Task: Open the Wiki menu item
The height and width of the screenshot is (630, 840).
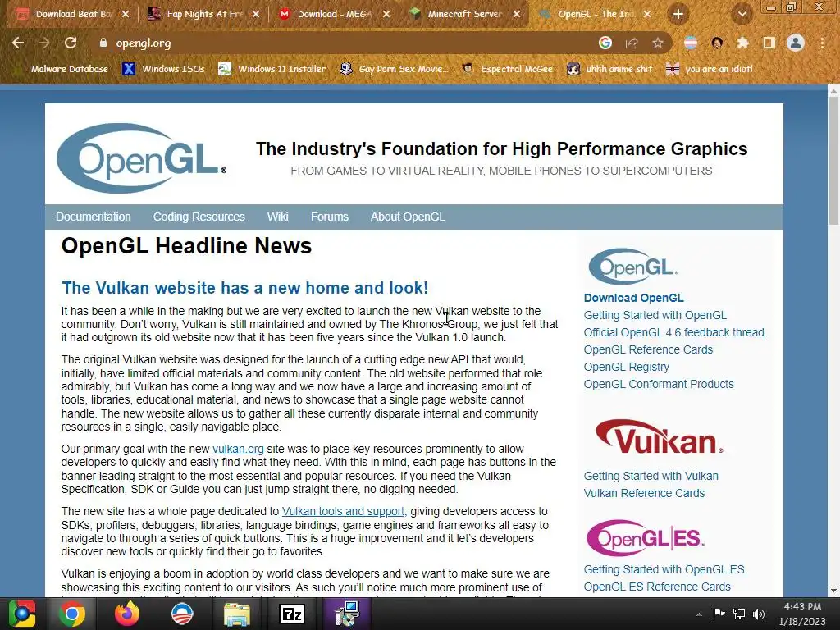Action: pos(277,217)
